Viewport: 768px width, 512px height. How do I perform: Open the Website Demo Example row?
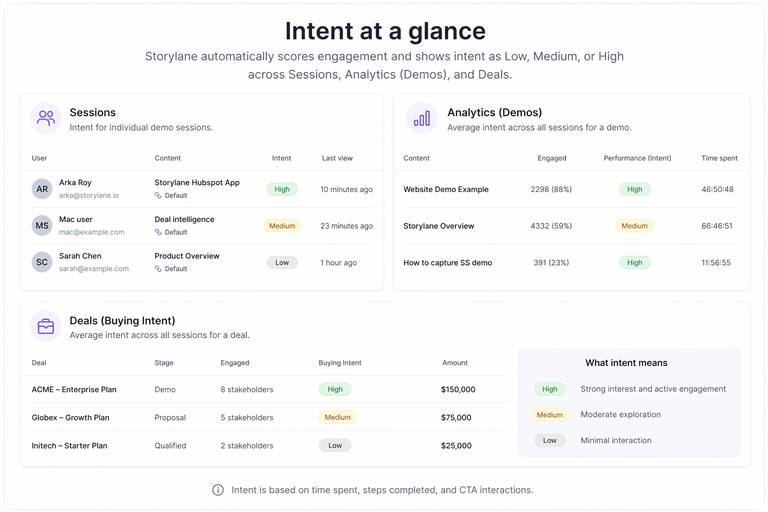click(x=572, y=189)
